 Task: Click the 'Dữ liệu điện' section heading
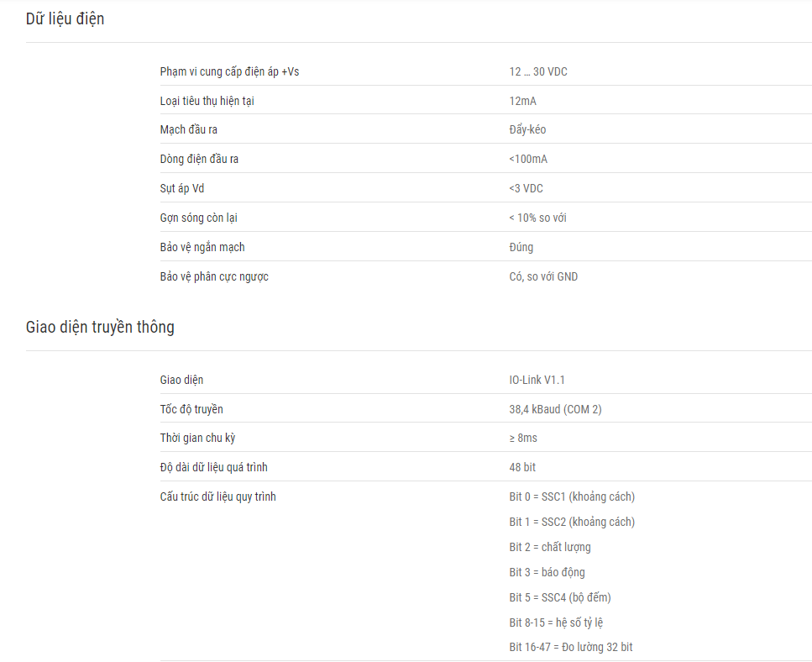(65, 18)
